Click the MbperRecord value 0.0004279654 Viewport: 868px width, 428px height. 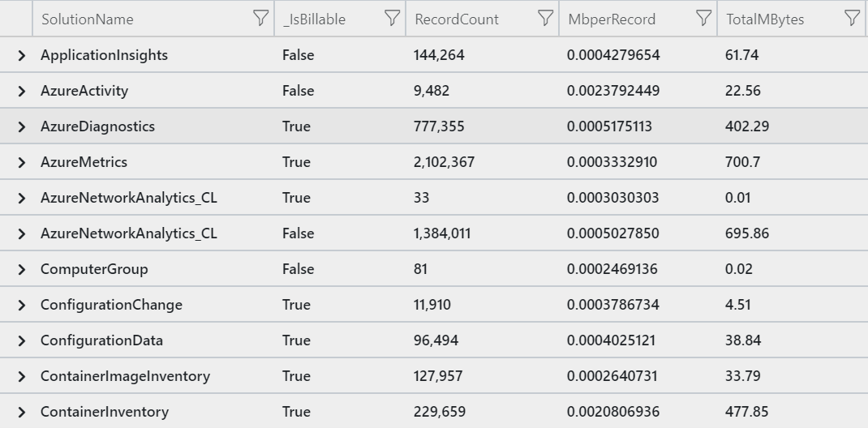click(613, 55)
